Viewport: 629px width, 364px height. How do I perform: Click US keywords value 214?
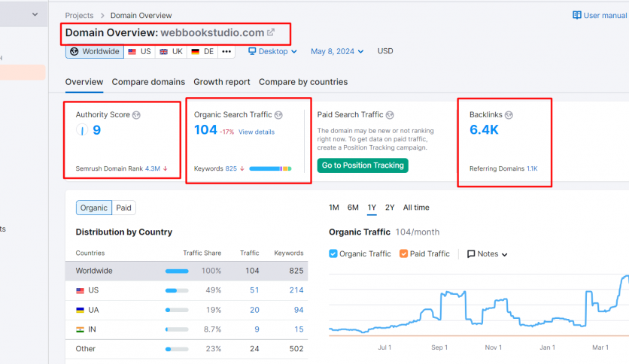(296, 290)
